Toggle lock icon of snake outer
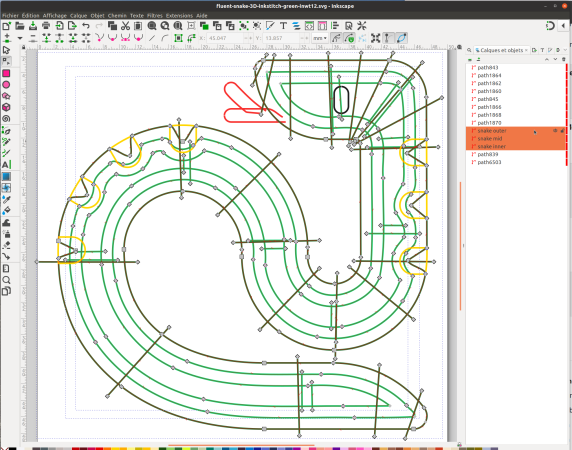 [562, 131]
